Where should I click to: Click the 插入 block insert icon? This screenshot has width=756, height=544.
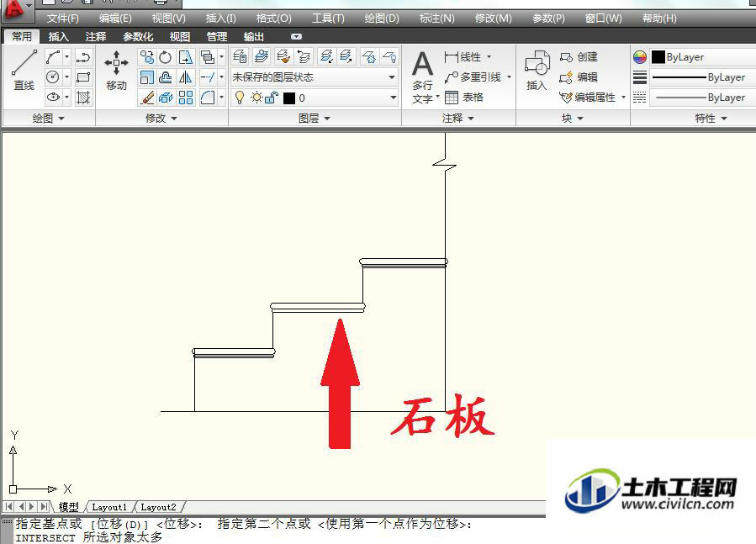pos(537,71)
